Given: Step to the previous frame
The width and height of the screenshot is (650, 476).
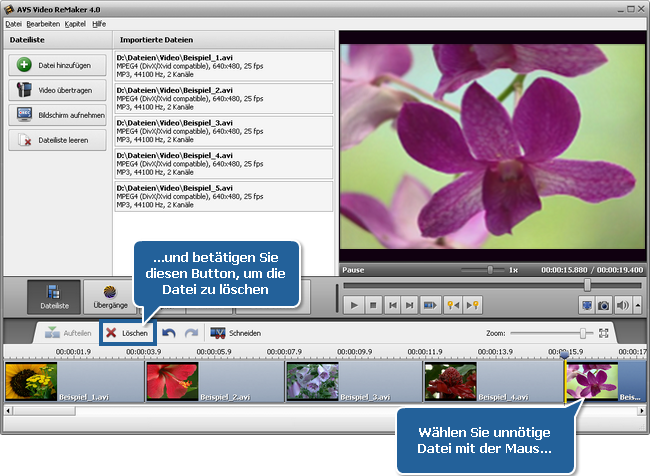Looking at the screenshot, I should pyautogui.click(x=392, y=305).
